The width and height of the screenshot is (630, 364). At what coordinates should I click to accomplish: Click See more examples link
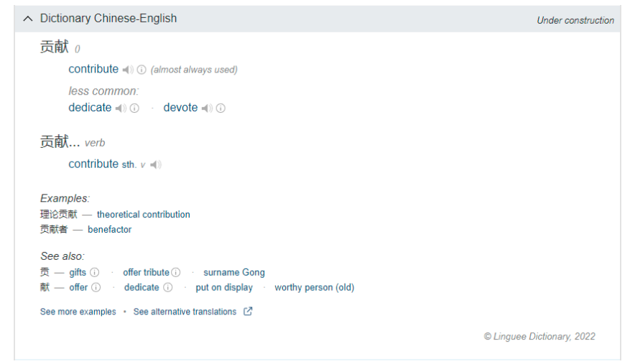(78, 312)
